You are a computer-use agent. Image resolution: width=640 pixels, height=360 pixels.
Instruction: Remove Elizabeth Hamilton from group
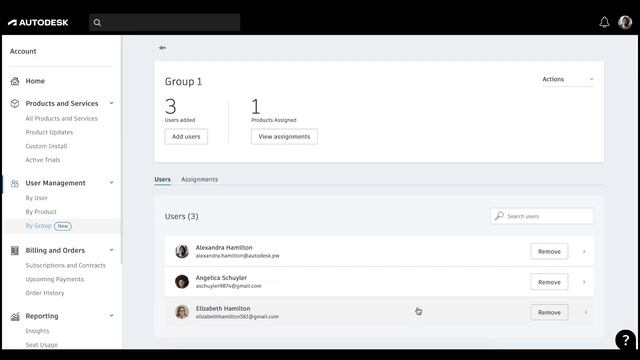[549, 312]
